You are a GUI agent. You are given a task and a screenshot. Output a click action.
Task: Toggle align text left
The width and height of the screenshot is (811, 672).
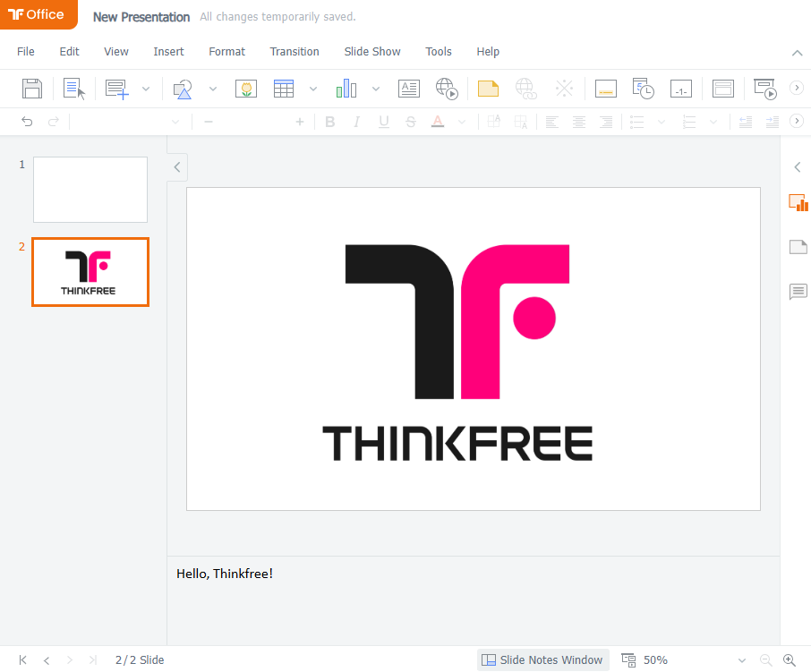[x=552, y=122]
